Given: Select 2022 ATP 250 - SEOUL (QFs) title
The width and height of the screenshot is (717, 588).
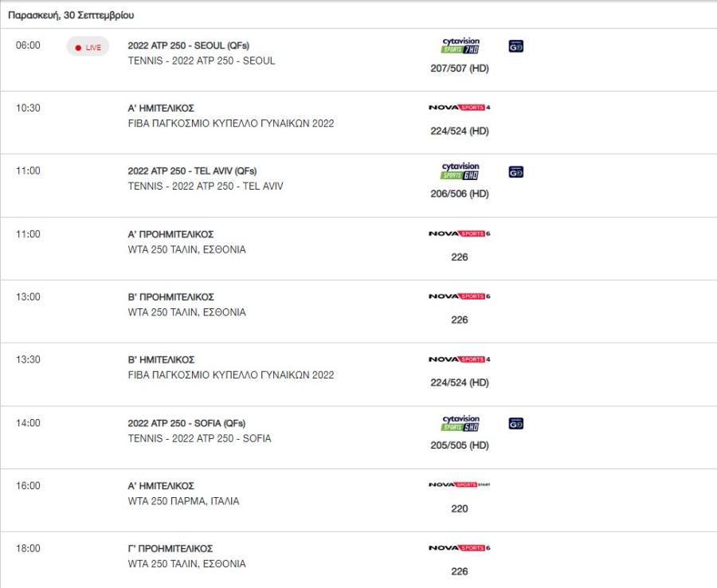Looking at the screenshot, I should tap(188, 45).
